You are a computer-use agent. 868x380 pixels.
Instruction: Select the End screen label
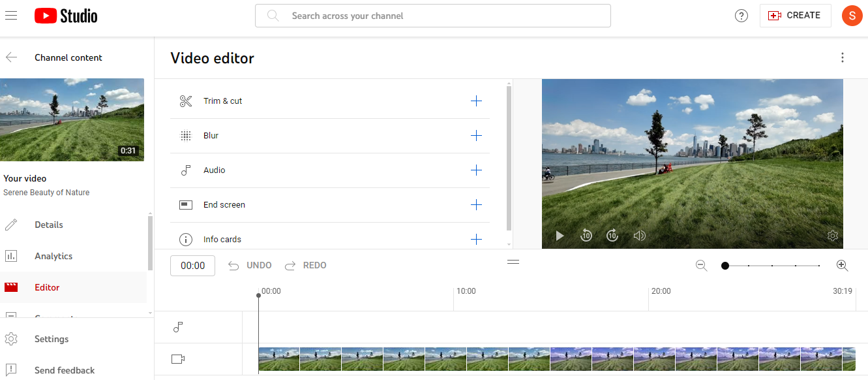click(x=224, y=205)
